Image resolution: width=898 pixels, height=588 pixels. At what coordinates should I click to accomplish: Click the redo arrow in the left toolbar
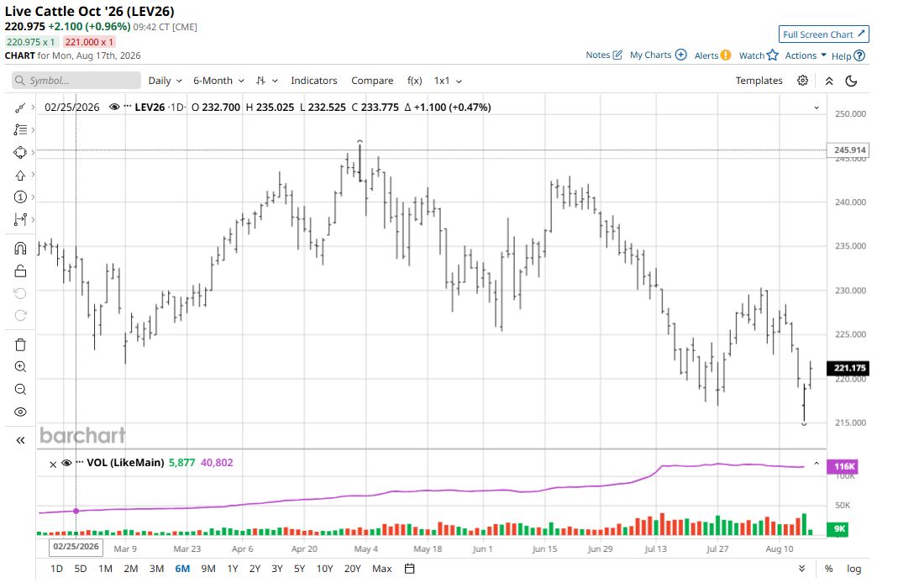[x=20, y=316]
